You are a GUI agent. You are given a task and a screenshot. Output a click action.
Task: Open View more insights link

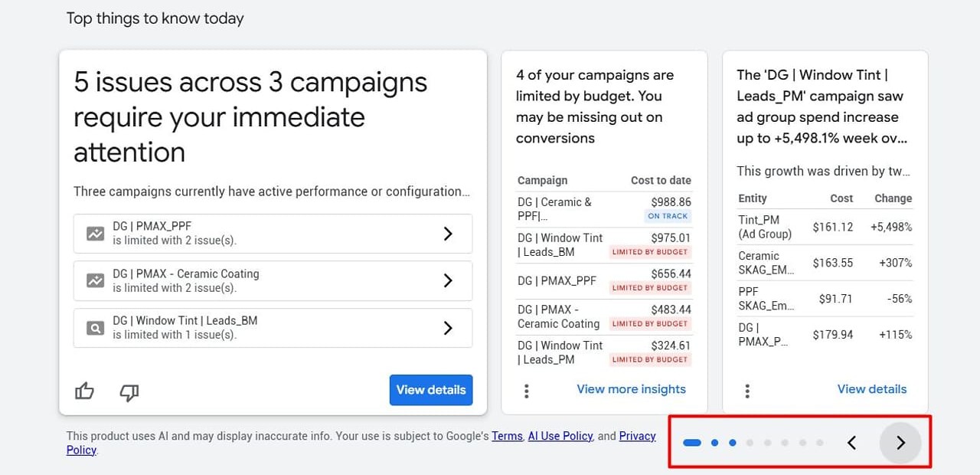click(x=631, y=389)
